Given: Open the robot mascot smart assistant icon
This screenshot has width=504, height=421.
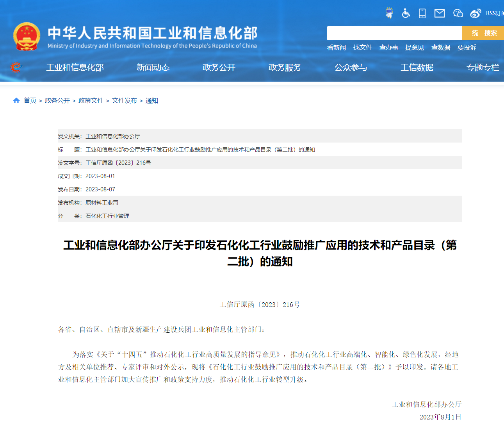Looking at the screenshot, I should pyautogui.click(x=389, y=13).
